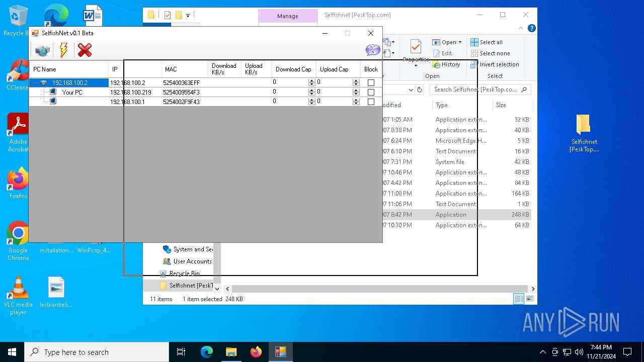
Task: Click the Windows Start button
Action: click(x=12, y=352)
